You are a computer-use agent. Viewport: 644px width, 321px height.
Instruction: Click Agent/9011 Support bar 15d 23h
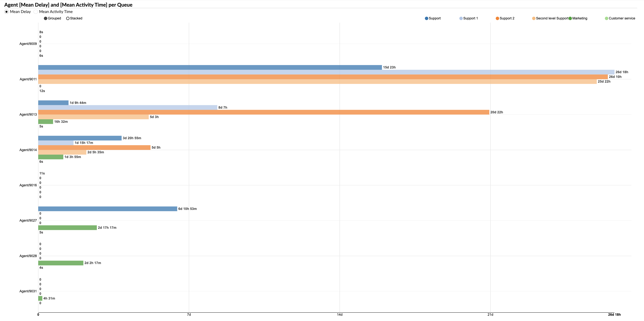(x=210, y=67)
